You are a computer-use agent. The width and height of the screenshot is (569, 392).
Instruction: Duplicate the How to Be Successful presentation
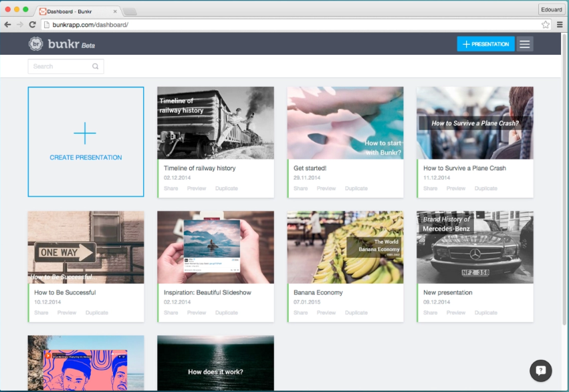[97, 312]
